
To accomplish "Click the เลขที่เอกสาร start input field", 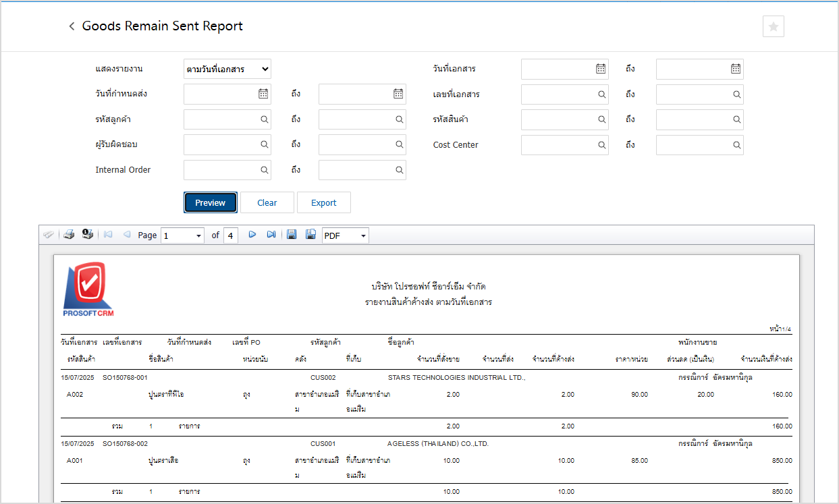I will [558, 94].
